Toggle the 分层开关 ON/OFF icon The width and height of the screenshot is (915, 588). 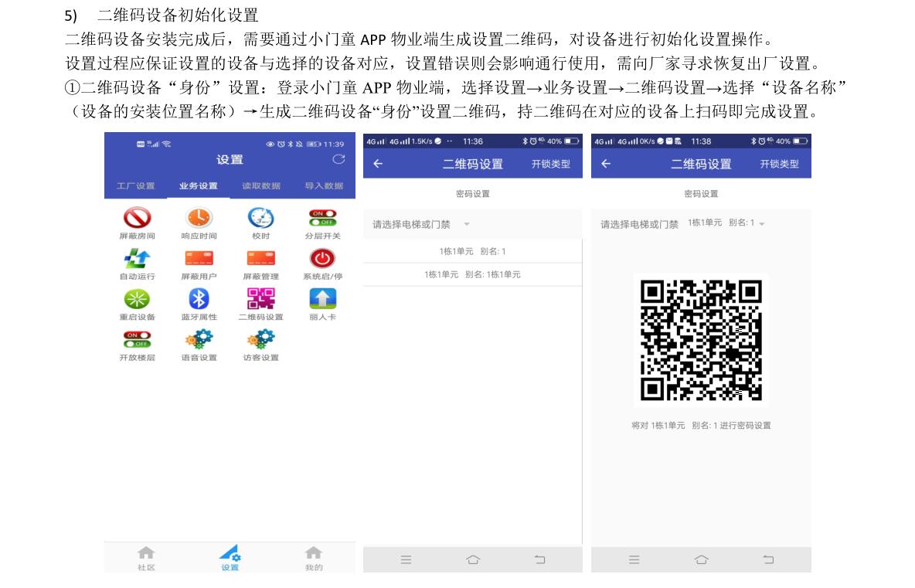click(323, 218)
